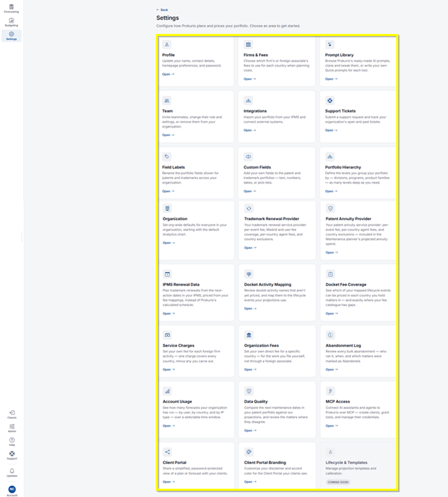The height and width of the screenshot is (497, 448).
Task: Click the Portfolio Hierarchy tree icon
Action: (329, 157)
